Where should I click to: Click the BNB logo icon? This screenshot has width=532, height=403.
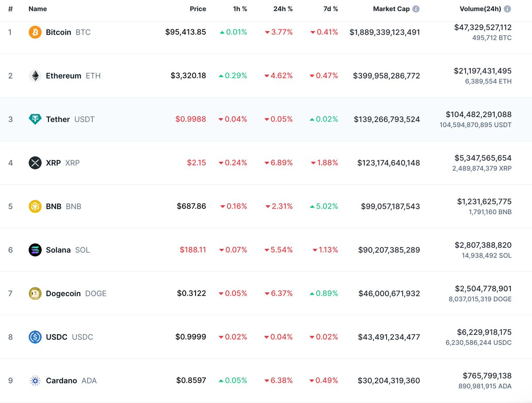pos(35,206)
